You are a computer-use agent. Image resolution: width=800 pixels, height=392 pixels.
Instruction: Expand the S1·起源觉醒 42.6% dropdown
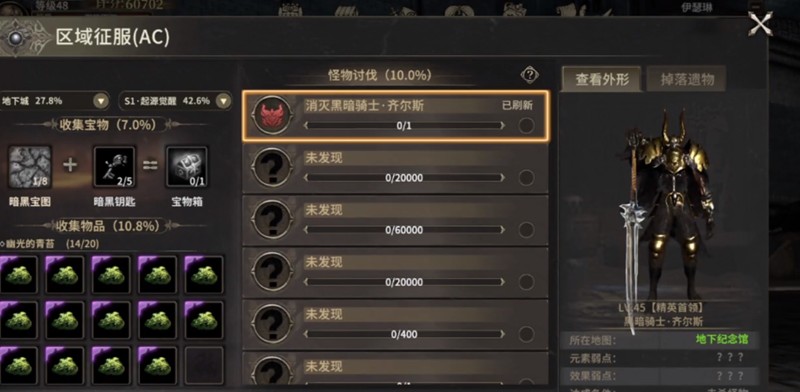click(223, 101)
